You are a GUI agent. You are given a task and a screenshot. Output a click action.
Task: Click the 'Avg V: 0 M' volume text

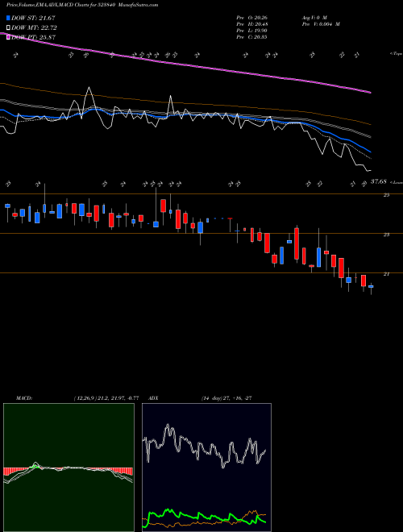[314, 18]
